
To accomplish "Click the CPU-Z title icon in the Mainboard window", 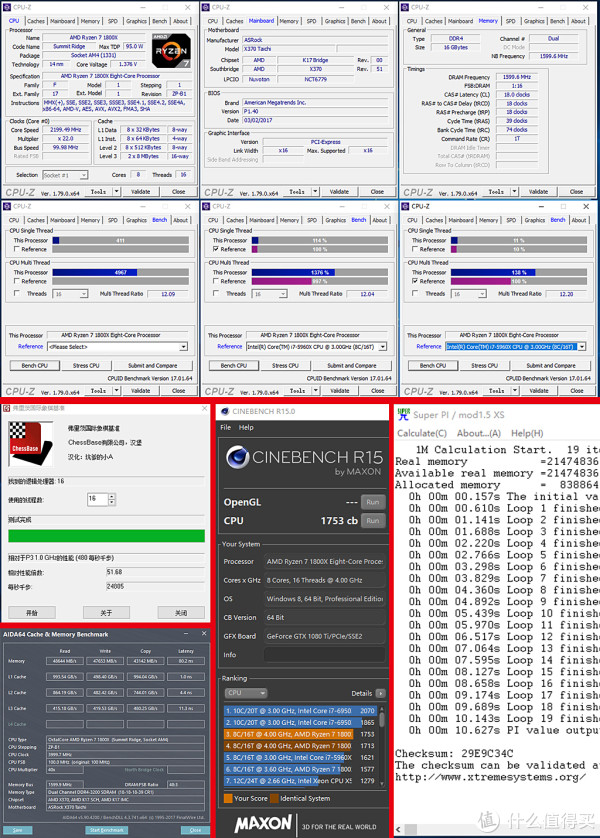I will (x=206, y=7).
